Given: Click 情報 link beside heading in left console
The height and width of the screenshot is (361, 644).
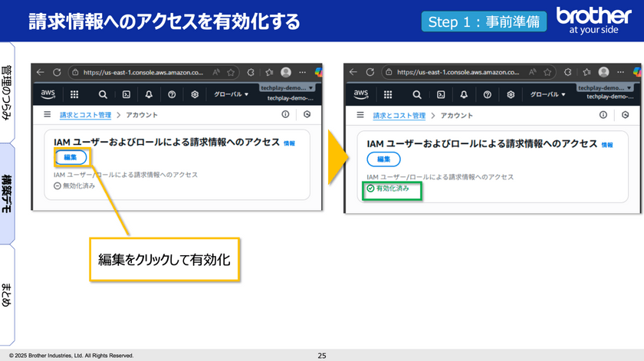Looking at the screenshot, I should [x=289, y=143].
